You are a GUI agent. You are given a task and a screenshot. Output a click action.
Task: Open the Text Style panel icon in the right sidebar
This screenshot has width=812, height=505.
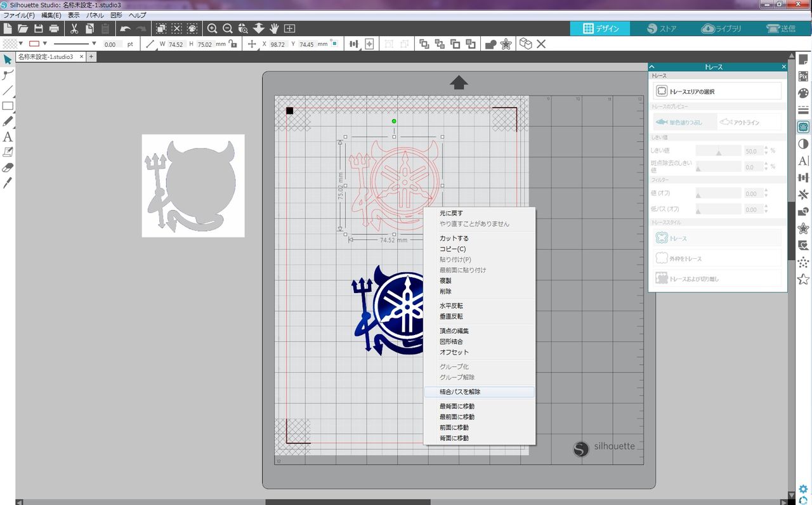803,161
